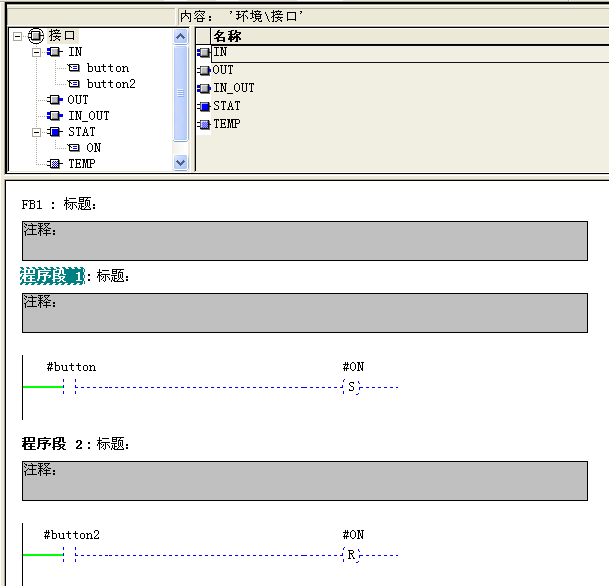
Task: Click the TEMP row icon in the name list
Action: point(204,124)
